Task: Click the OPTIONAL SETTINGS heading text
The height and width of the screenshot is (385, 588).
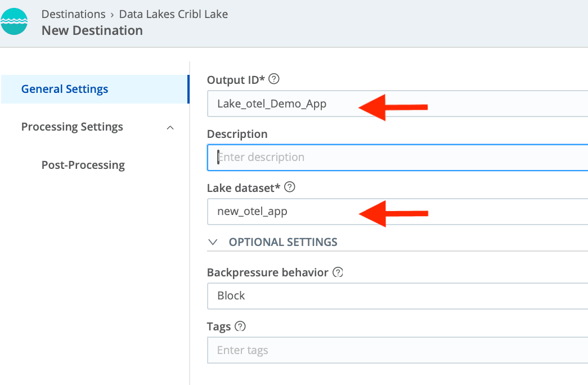Action: click(282, 242)
